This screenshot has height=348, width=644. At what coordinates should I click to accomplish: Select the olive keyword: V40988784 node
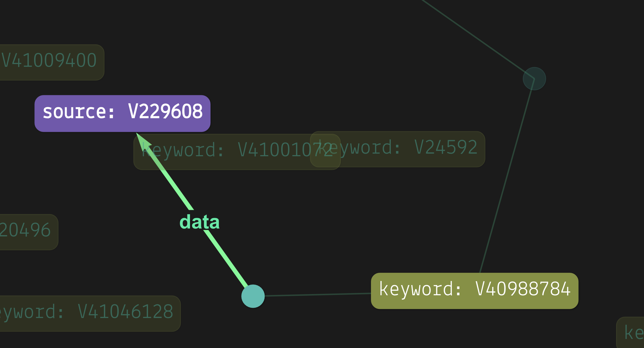pos(475,291)
